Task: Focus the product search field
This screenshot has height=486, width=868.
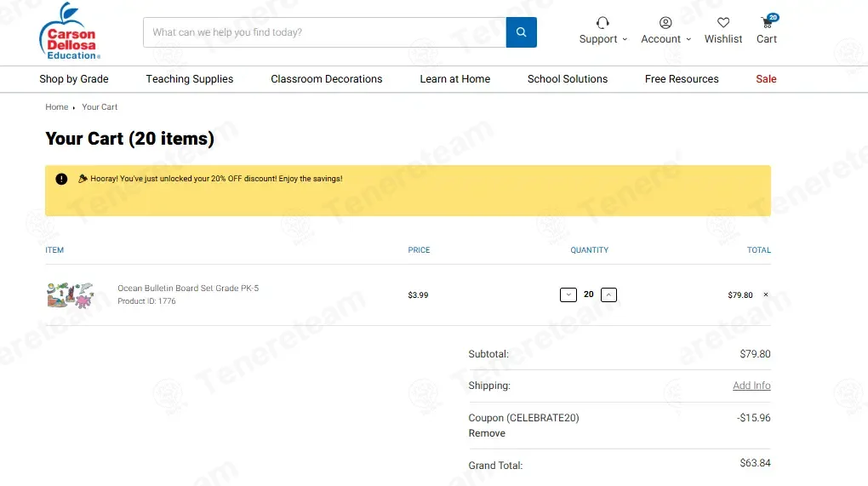Action: pos(324,32)
